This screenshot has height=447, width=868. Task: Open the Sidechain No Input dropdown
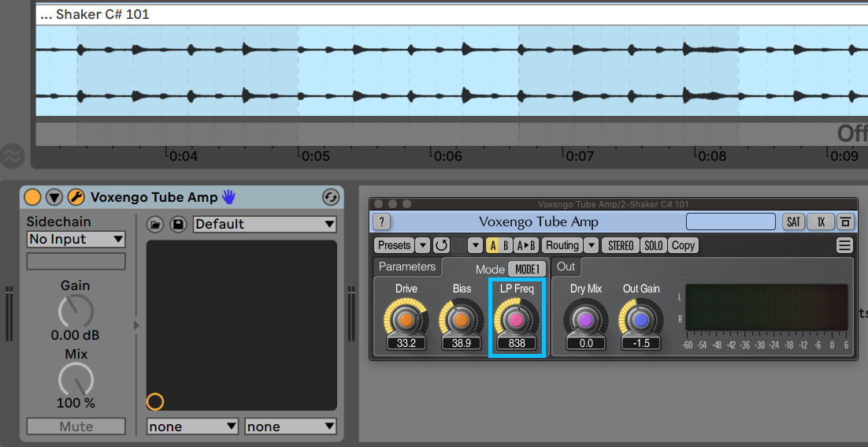click(x=76, y=240)
